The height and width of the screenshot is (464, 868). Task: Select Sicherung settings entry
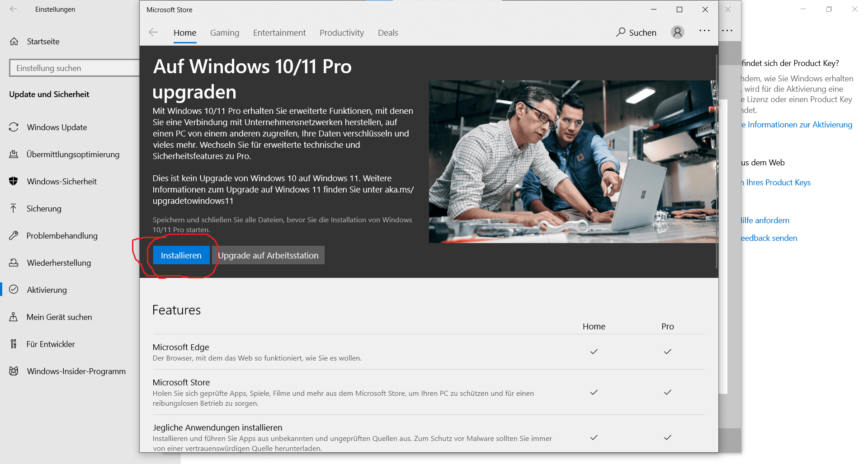[44, 209]
